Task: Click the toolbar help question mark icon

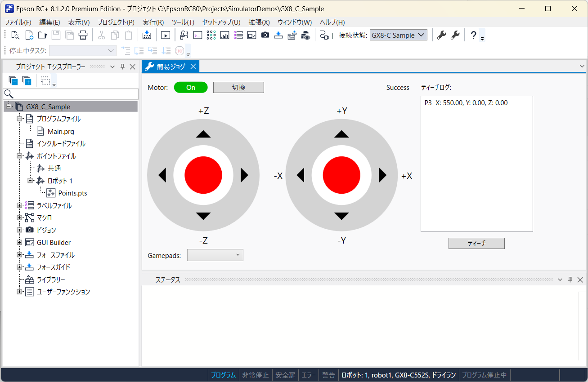Action: tap(473, 35)
